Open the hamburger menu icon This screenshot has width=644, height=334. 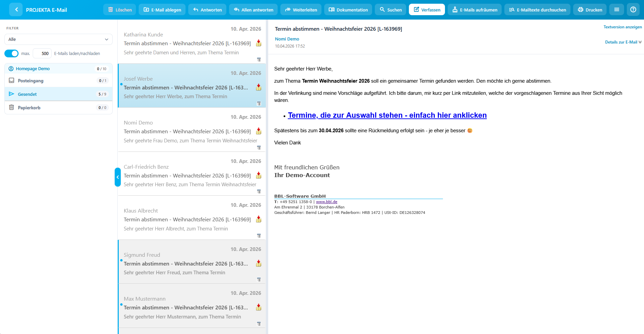[617, 9]
